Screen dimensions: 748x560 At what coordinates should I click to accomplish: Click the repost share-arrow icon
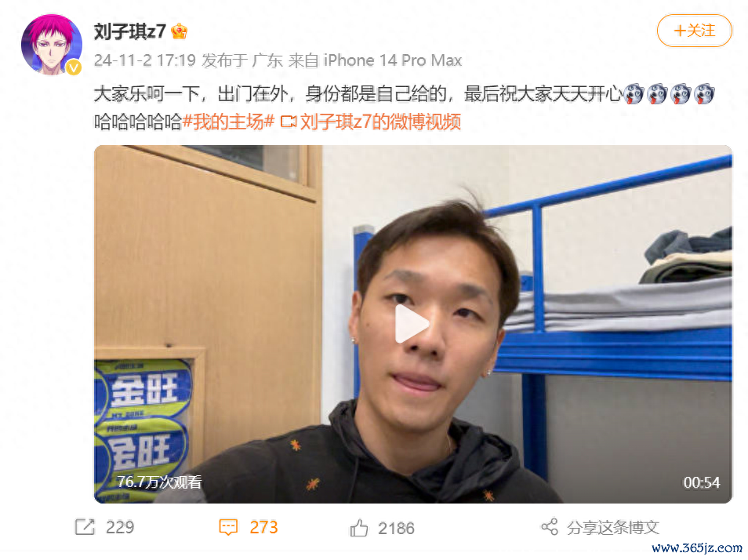(x=85, y=527)
